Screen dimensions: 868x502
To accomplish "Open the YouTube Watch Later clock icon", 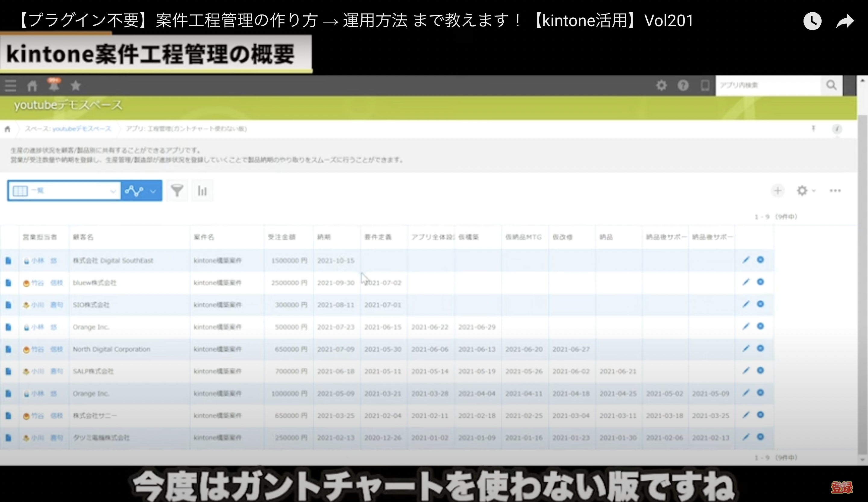I will (812, 21).
